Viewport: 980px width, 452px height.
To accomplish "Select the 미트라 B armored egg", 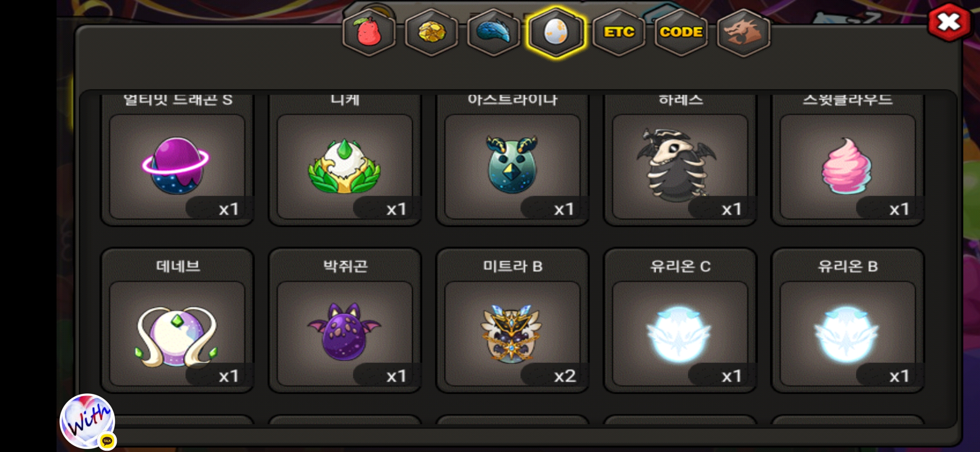I will [512, 333].
